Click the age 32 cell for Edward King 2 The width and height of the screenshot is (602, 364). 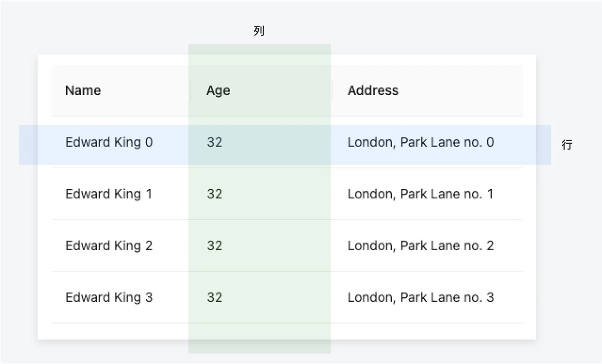(x=214, y=246)
